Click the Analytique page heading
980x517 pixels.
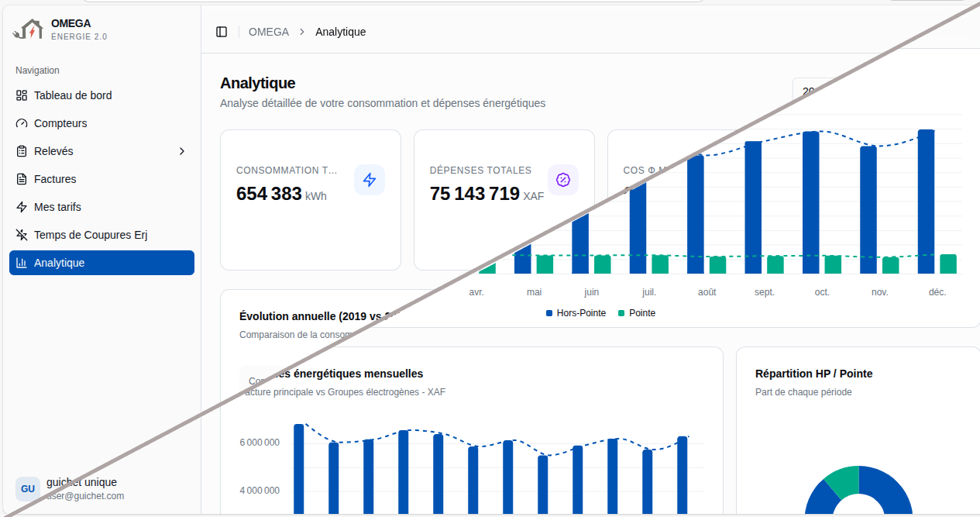[257, 83]
